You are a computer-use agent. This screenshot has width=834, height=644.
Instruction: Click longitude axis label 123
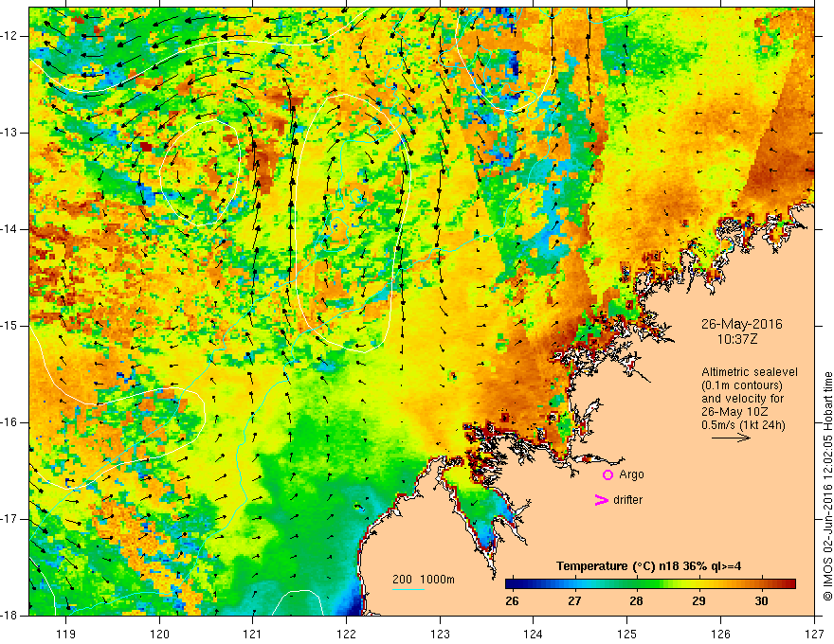(440, 634)
